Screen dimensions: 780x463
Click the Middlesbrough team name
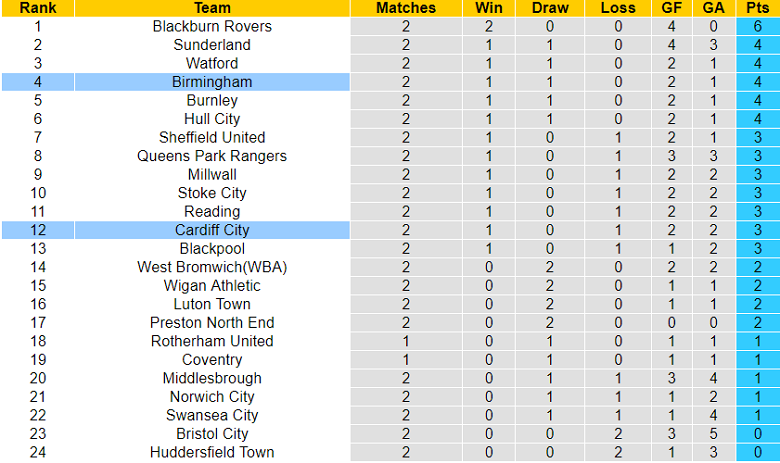point(212,378)
